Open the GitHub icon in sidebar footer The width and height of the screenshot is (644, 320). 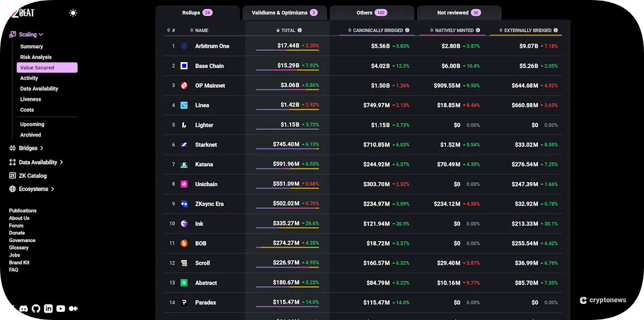(36, 309)
